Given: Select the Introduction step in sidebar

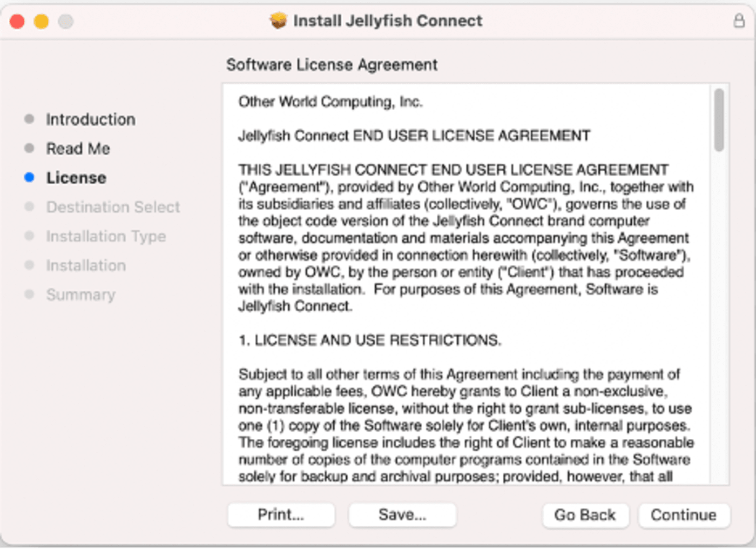Looking at the screenshot, I should (x=90, y=119).
